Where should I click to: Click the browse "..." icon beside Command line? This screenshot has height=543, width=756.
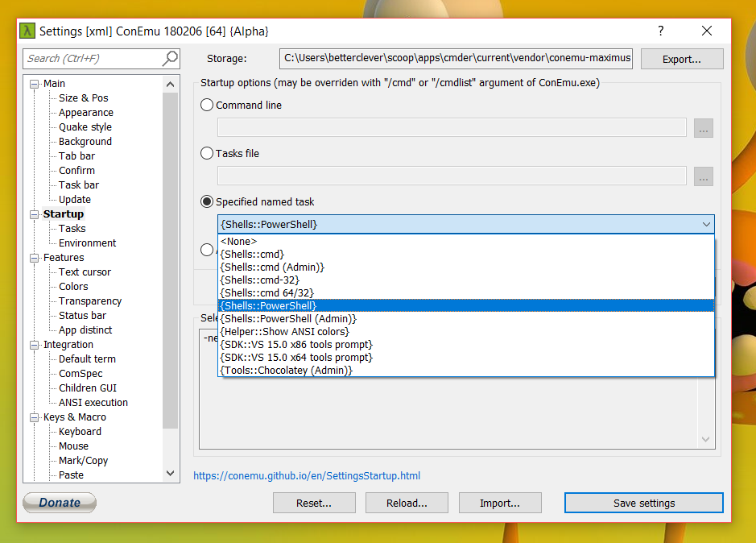tap(703, 127)
